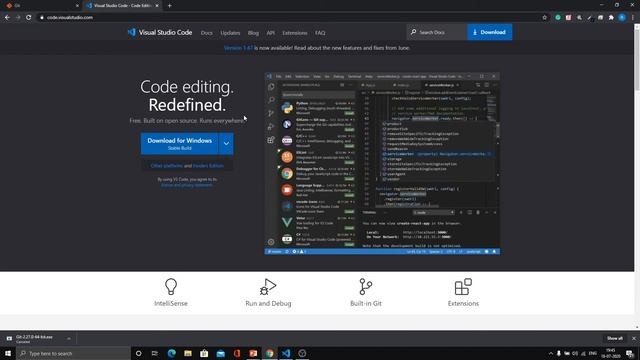Viewport: 640px width, 360px height.
Task: Open Cortana circle icon on taskbar
Action: coord(138,353)
